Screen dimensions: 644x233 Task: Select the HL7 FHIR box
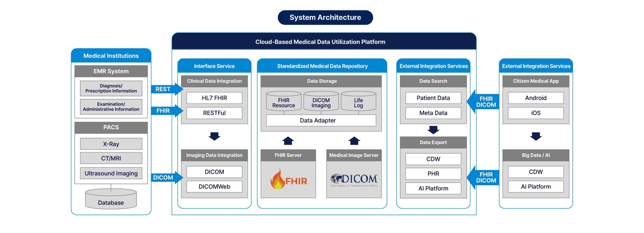(x=214, y=98)
